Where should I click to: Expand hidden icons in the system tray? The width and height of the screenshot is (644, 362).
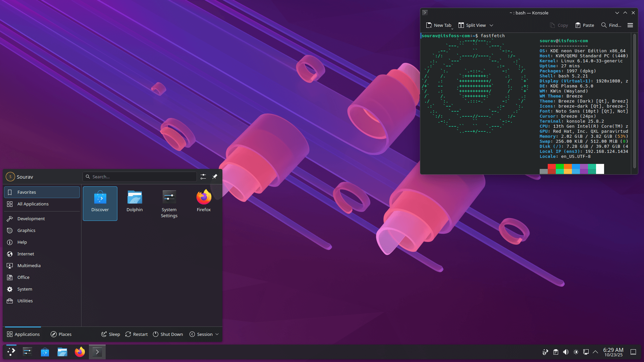(595, 352)
